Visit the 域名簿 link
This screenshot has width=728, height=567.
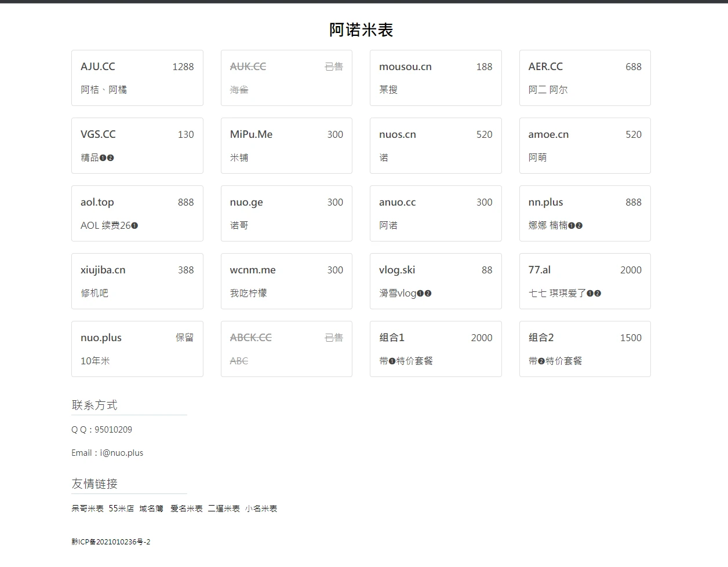coord(151,509)
